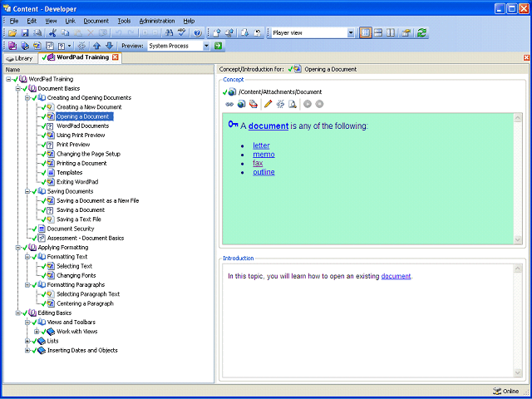Expand Inserting Dates and Objects node

(x=27, y=351)
